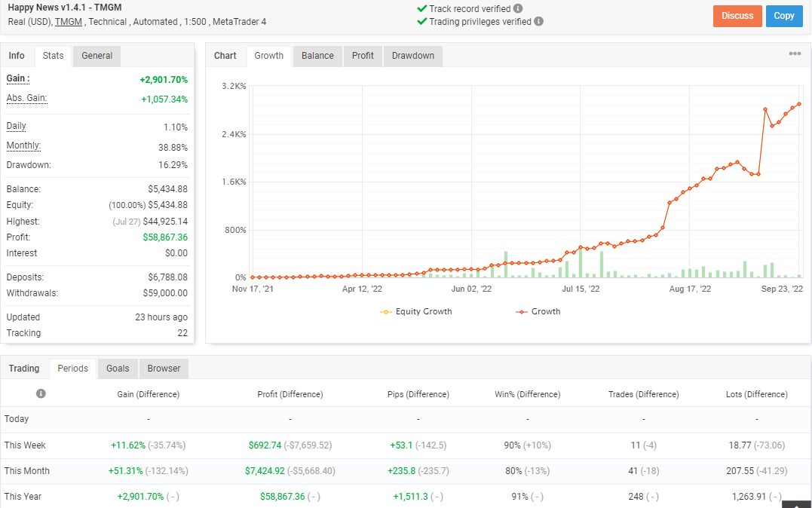Select the This Week row label
Viewport: 812px width, 508px height.
tap(25, 445)
